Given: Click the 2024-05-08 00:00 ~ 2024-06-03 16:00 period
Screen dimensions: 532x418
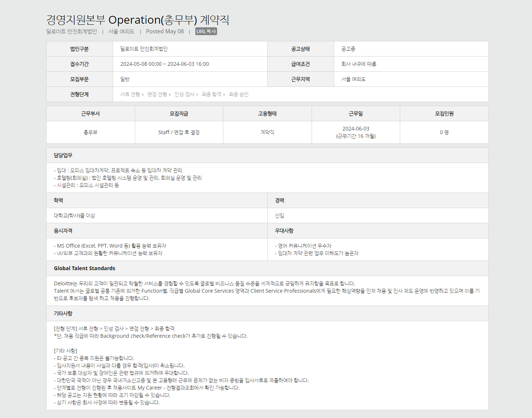Looking at the screenshot, I should click(x=165, y=64).
